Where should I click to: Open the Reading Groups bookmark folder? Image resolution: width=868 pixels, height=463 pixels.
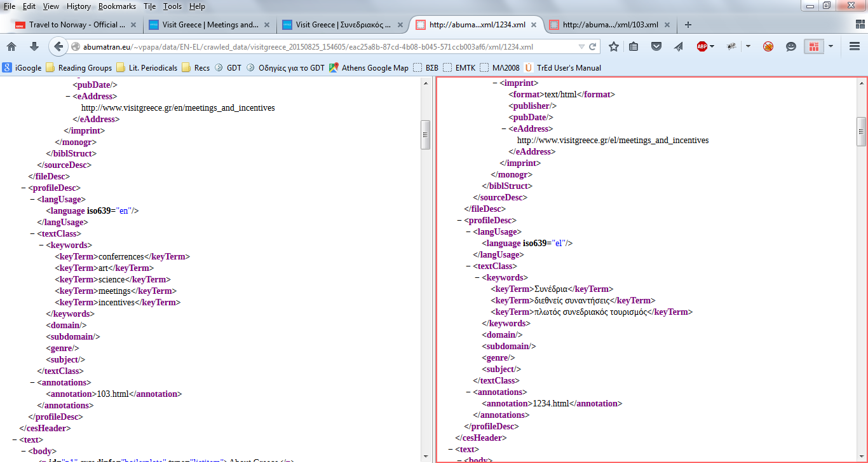tap(78, 67)
